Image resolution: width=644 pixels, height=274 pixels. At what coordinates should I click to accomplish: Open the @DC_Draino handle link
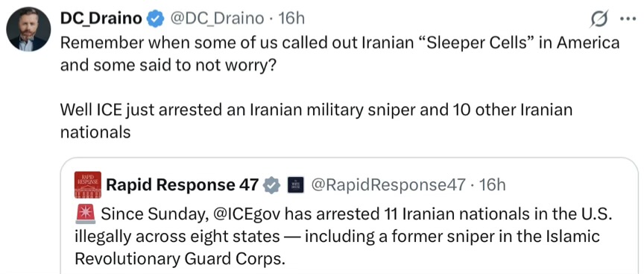coord(216,19)
